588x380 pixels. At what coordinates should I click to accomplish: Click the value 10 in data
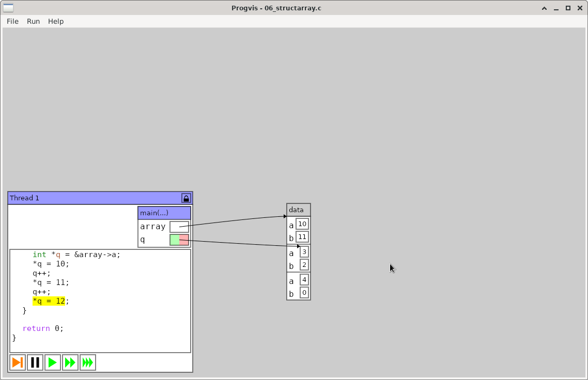click(303, 224)
